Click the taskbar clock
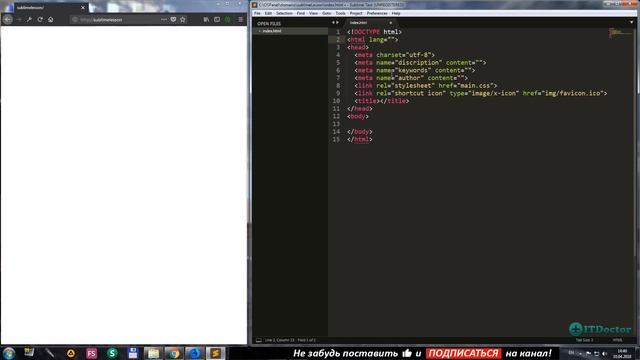The image size is (640, 360). (622, 353)
